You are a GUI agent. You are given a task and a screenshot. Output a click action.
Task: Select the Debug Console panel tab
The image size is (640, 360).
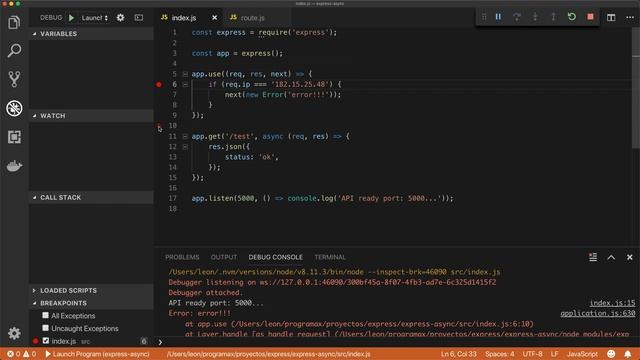tap(276, 257)
